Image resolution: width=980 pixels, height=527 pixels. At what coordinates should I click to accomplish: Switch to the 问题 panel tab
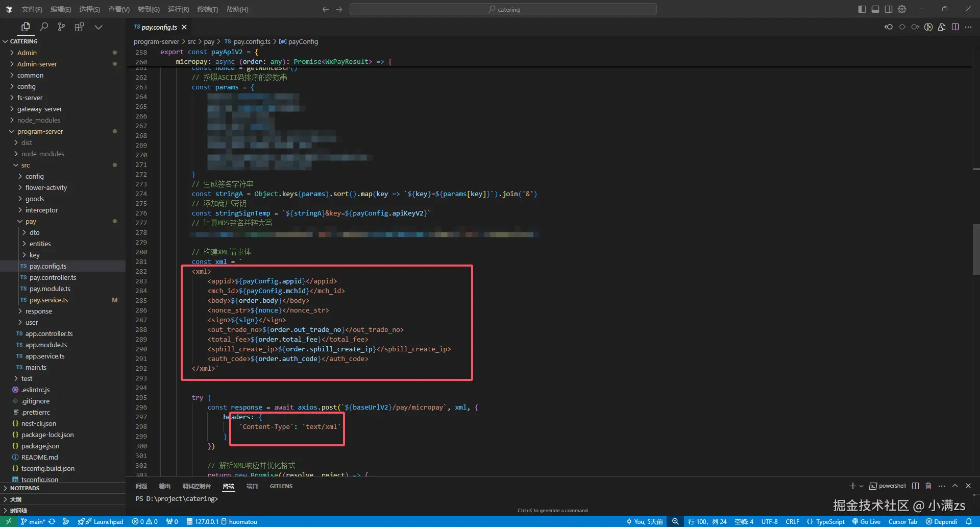click(x=141, y=486)
